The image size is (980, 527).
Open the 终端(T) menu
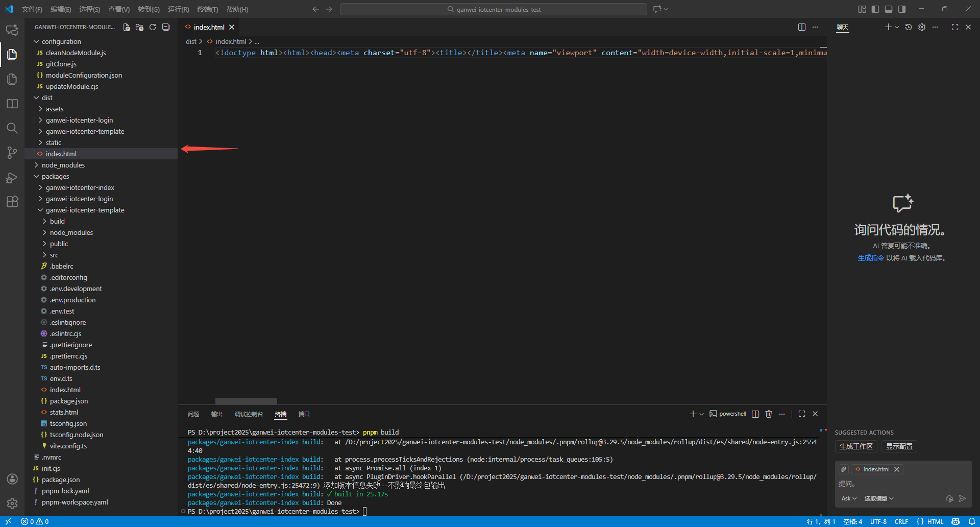pyautogui.click(x=207, y=9)
